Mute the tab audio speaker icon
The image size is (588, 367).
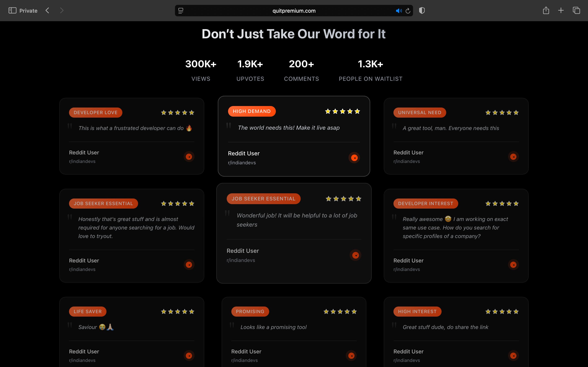click(399, 11)
